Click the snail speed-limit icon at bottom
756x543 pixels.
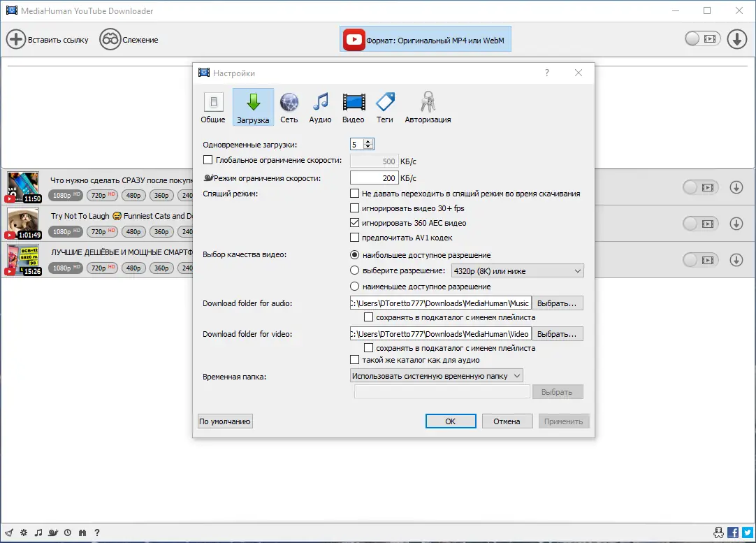tap(52, 532)
